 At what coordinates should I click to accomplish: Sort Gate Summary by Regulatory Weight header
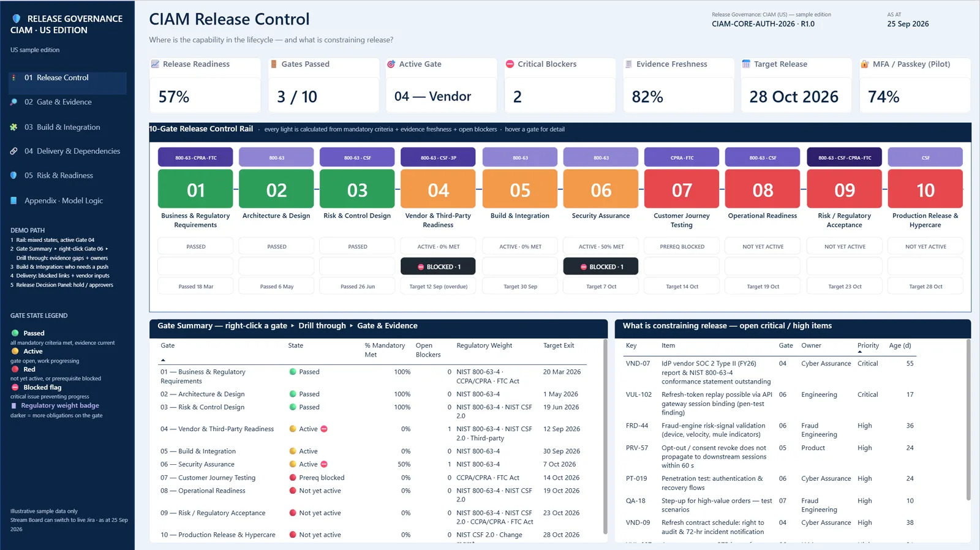(484, 346)
